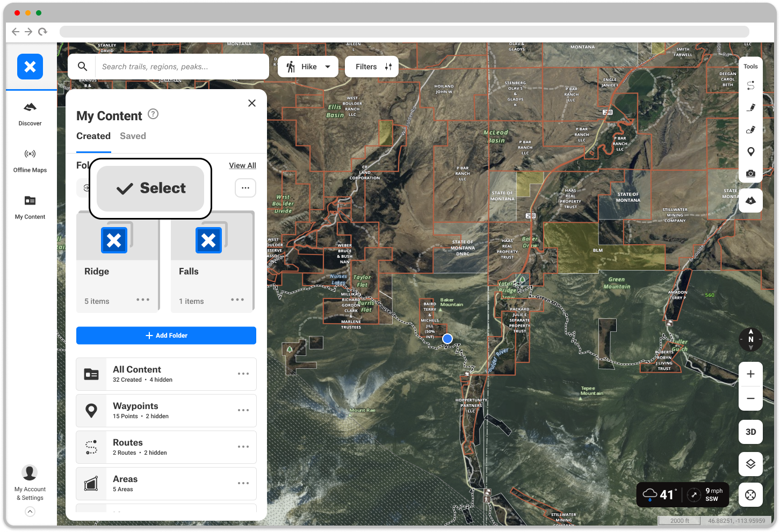The height and width of the screenshot is (532, 780).
Task: Open the All Content row
Action: pos(166,374)
